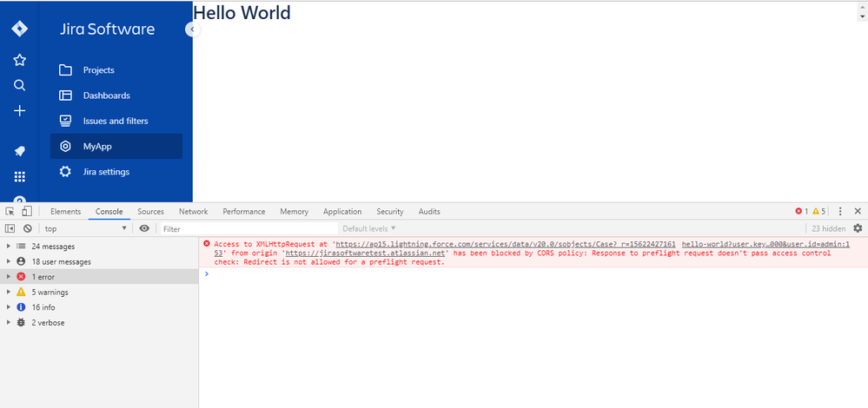Screen dimensions: 868x408
Task: Open Projects in Jira navigation
Action: click(x=116, y=70)
